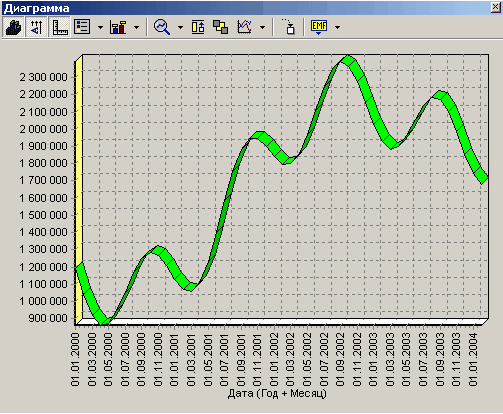Click the legend list icon
Viewport: 503px width, 414px height.
click(82, 27)
